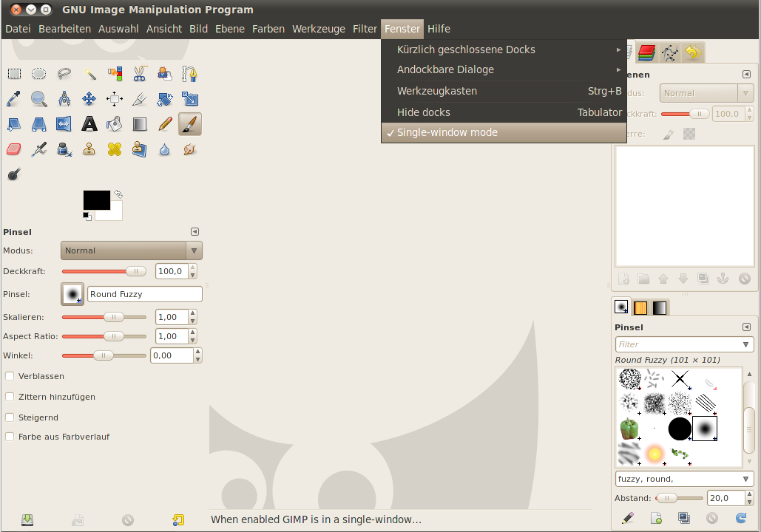Pick the Fuzzy Select magic wand tool
The width and height of the screenshot is (761, 532).
tap(89, 73)
